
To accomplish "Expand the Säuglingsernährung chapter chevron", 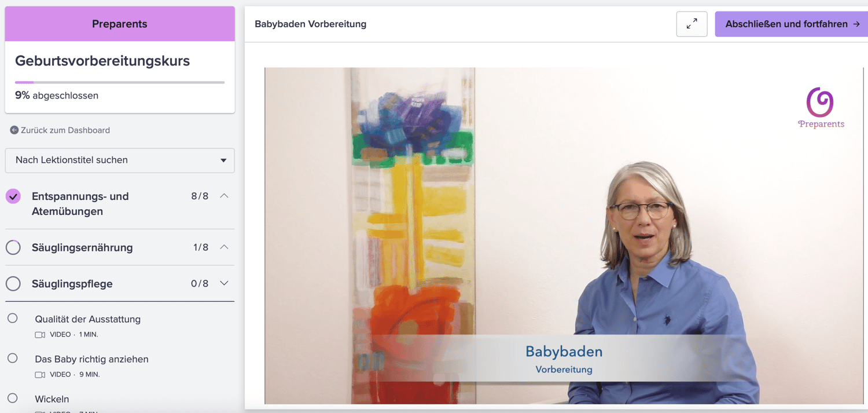I will pos(225,247).
